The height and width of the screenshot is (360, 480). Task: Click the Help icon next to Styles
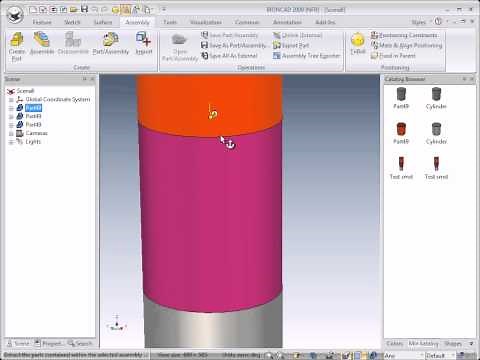tap(438, 22)
